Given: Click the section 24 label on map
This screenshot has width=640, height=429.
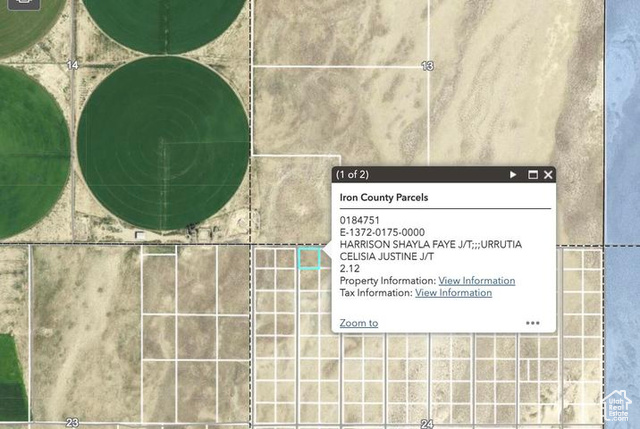Looking at the screenshot, I should [x=427, y=424].
